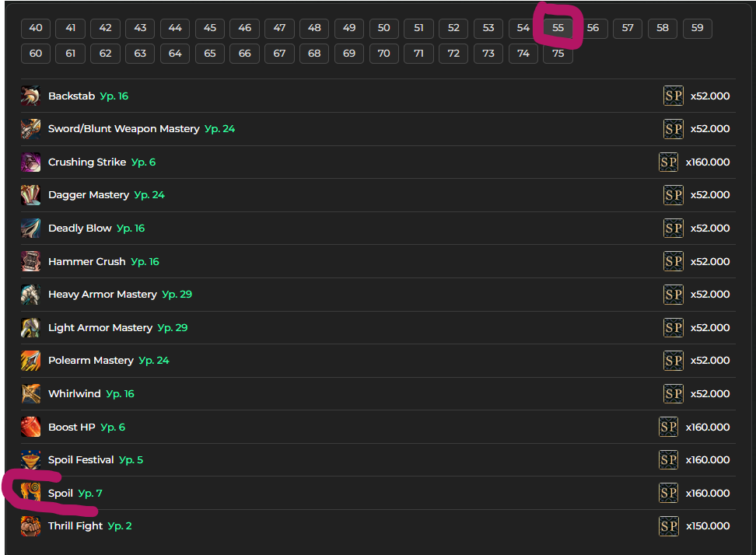The height and width of the screenshot is (555, 756).
Task: Open the Boost HP skill icon
Action: coord(30,427)
